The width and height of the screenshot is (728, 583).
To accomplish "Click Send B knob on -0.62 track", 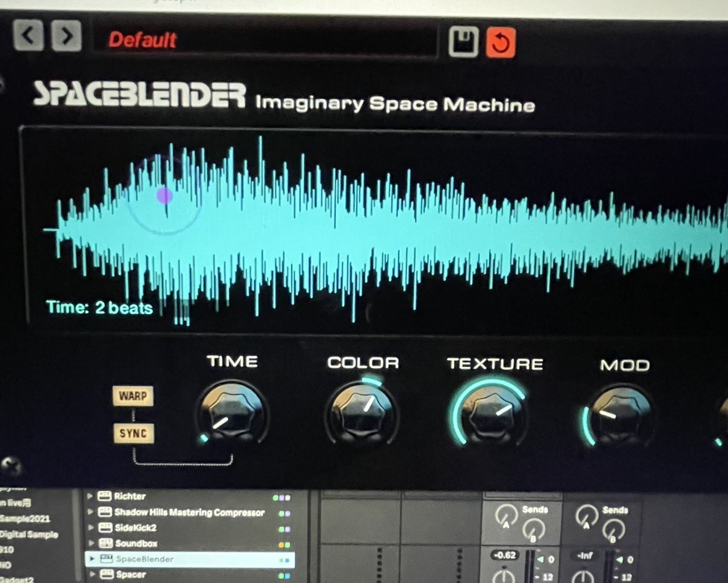I will (x=534, y=530).
